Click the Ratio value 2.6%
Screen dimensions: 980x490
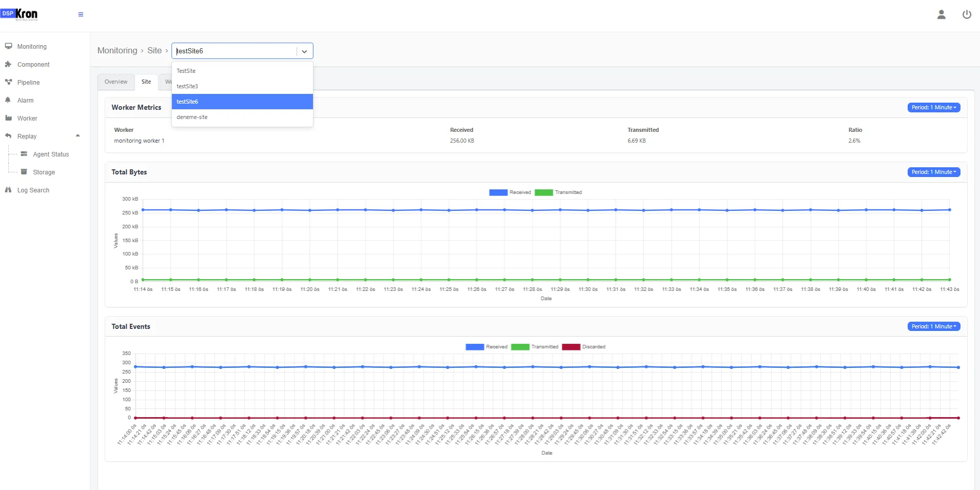(x=854, y=141)
